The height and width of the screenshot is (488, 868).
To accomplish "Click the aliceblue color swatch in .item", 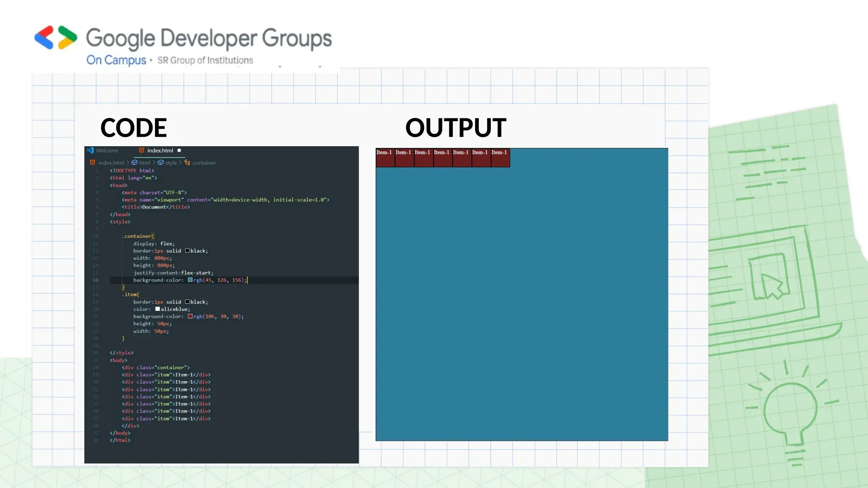I will [157, 309].
